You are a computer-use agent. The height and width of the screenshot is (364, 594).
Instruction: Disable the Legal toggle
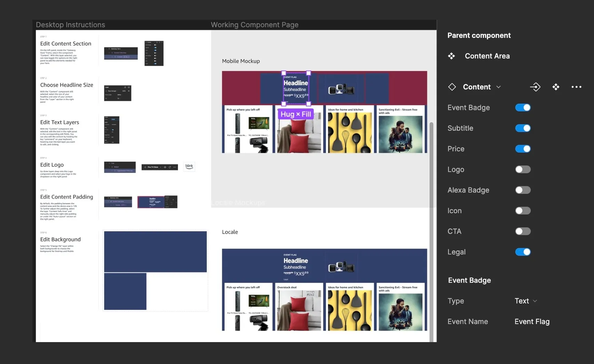(523, 252)
